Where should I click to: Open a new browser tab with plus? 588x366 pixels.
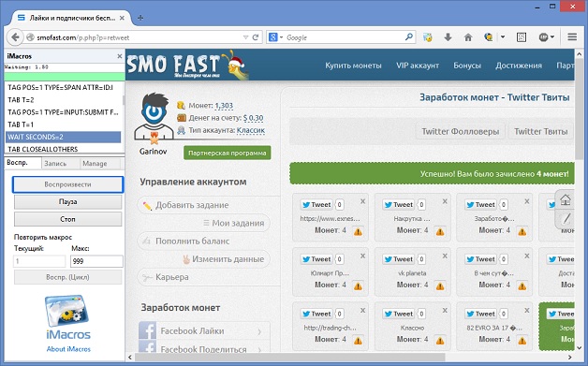[140, 18]
